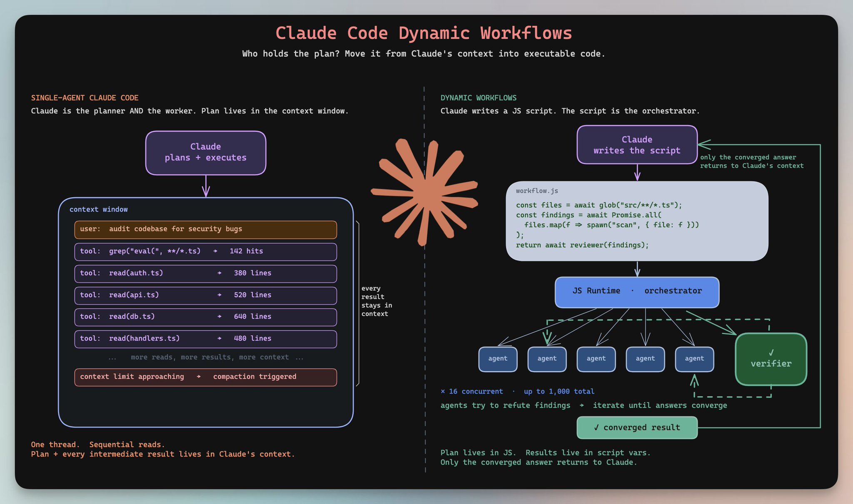The image size is (853, 504).
Task: Select the grep("eval(" tool row with 142 hits
Action: (206, 252)
